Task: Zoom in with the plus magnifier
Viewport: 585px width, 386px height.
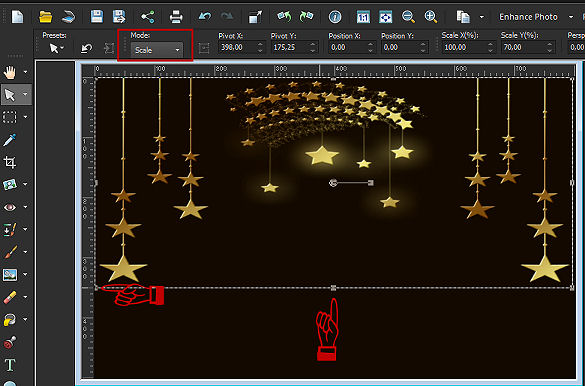Action: coord(431,17)
